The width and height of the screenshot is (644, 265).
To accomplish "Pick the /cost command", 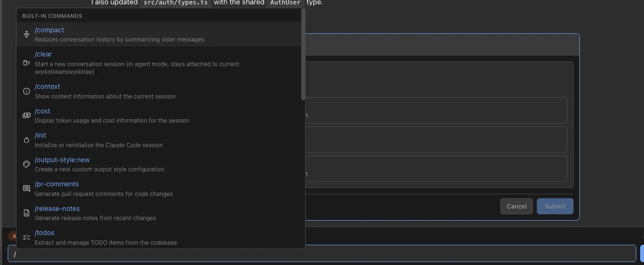I will coord(42,111).
